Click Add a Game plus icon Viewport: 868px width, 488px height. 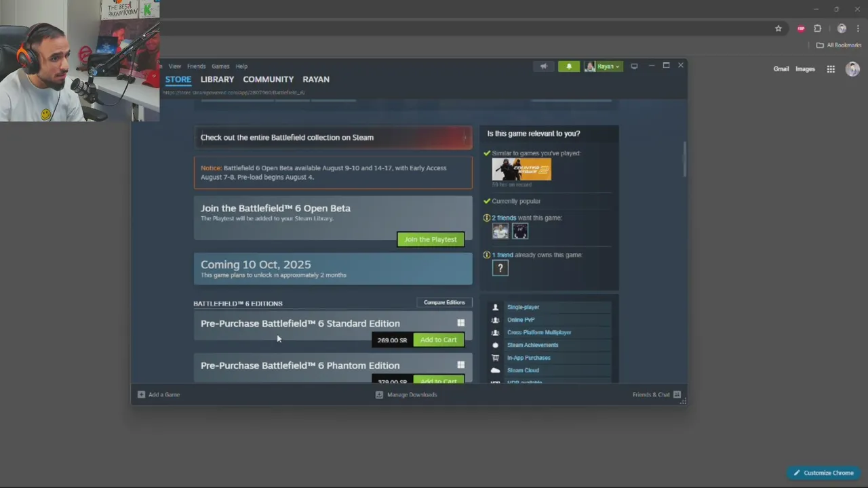click(x=141, y=394)
